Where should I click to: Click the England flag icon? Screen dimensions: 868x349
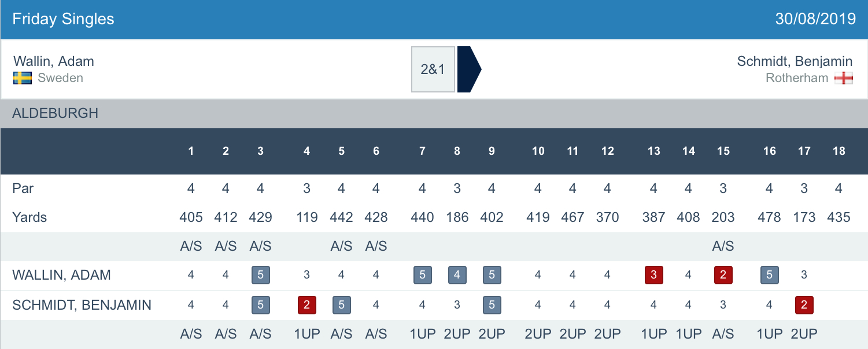click(844, 78)
